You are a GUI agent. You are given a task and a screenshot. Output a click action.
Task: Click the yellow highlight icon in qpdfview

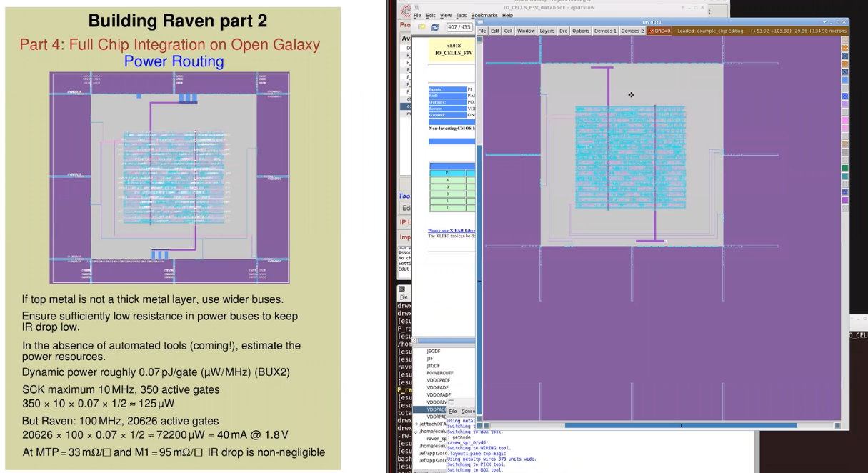(x=423, y=26)
